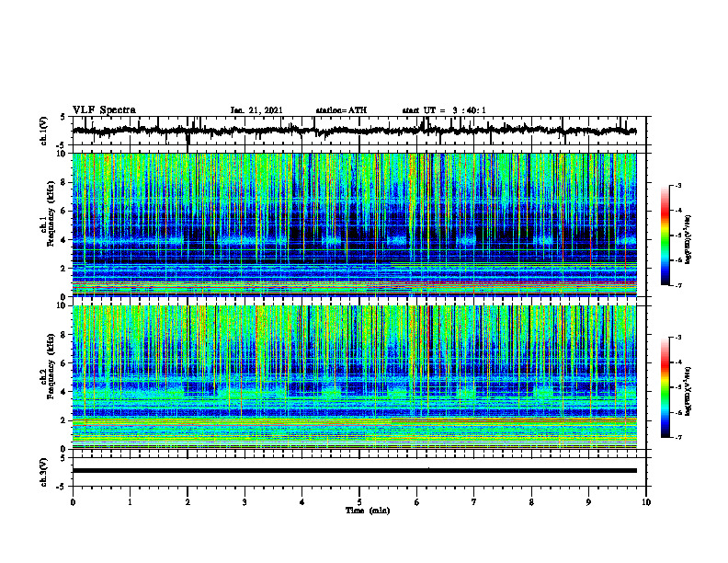Viewport: 728px width, 563px height.
Task: Select the "station=ATH" label
Action: (x=341, y=110)
